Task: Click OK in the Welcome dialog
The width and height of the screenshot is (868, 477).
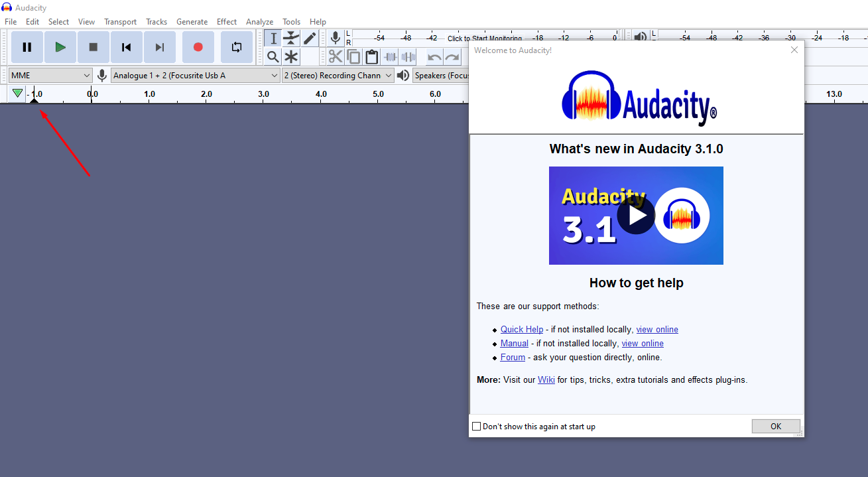Action: click(776, 427)
